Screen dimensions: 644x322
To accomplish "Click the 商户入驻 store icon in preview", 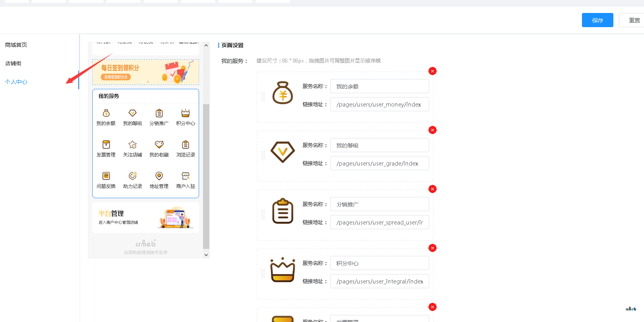I will coord(186,176).
